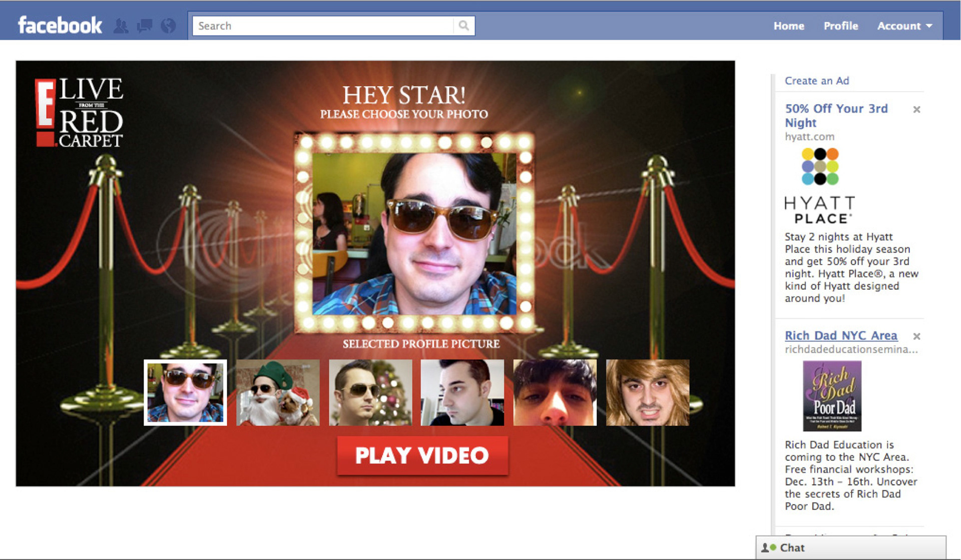Open the messages icon
The height and width of the screenshot is (560, 961).
tap(145, 26)
